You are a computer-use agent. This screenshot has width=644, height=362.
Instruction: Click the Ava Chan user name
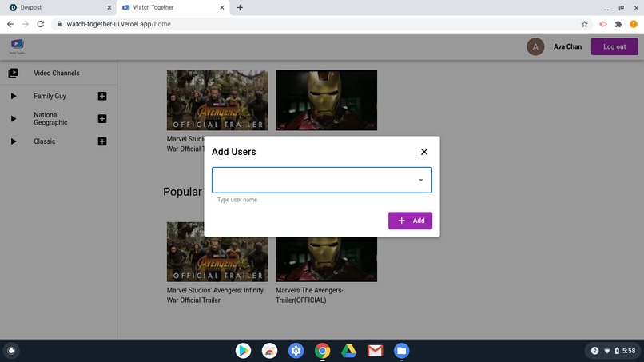pyautogui.click(x=567, y=47)
